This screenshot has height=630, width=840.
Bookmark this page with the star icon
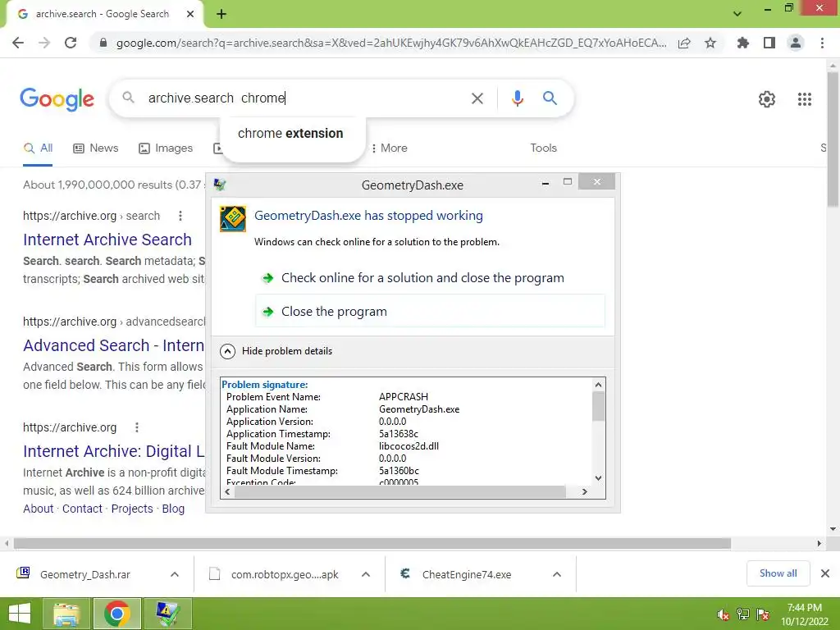710,43
